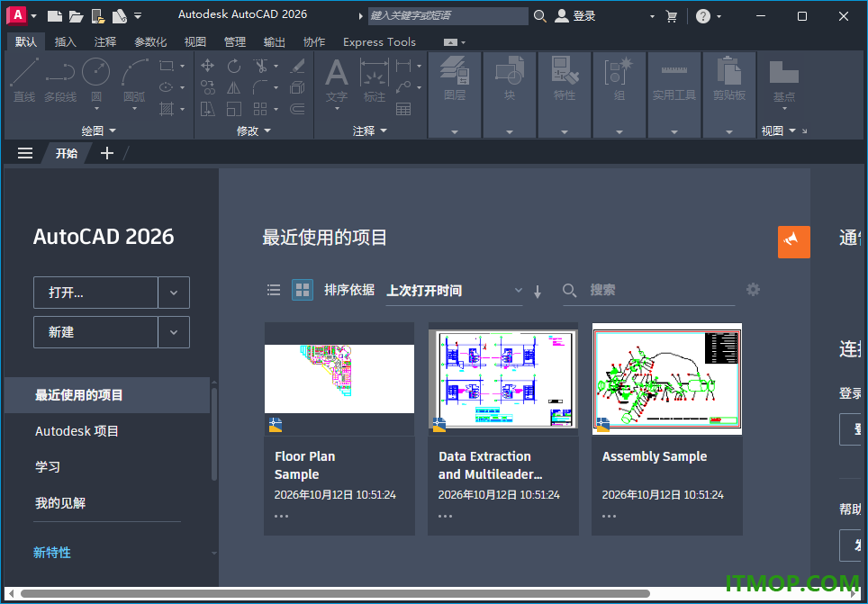Open more options under Assembly Sample card

tap(609, 516)
